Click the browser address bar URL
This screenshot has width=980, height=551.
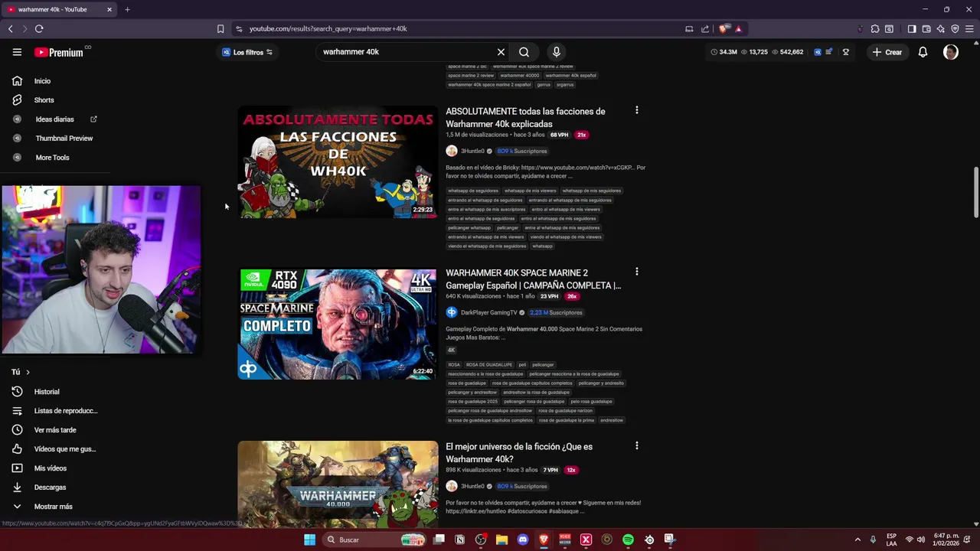[328, 28]
